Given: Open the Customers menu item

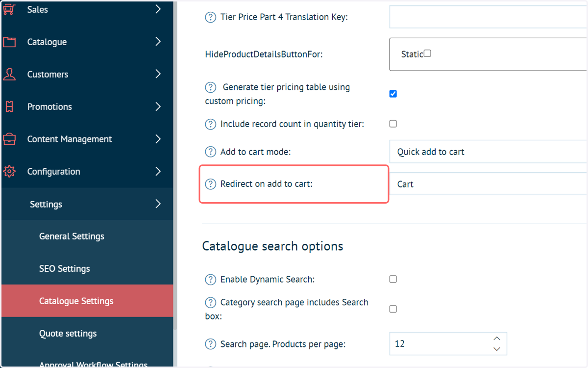Looking at the screenshot, I should pos(87,74).
